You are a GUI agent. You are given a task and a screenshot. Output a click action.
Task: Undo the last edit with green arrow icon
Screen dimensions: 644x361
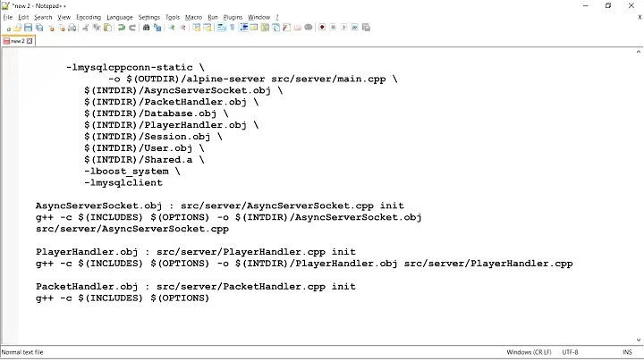pyautogui.click(x=121, y=28)
